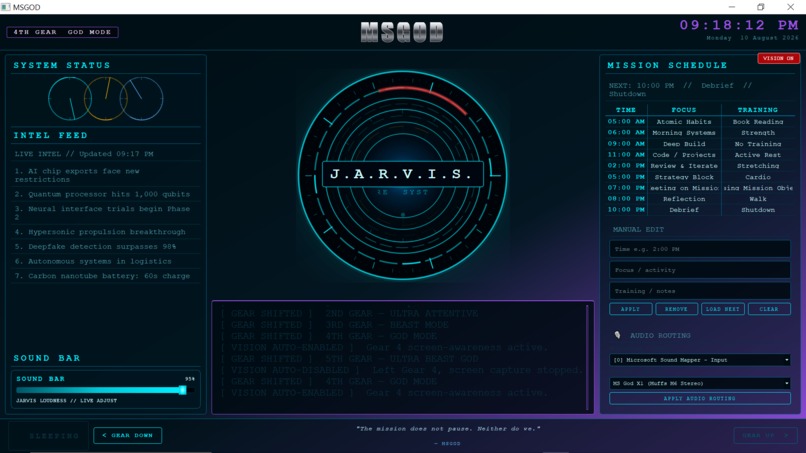Click the Cardio training cell

[758, 177]
